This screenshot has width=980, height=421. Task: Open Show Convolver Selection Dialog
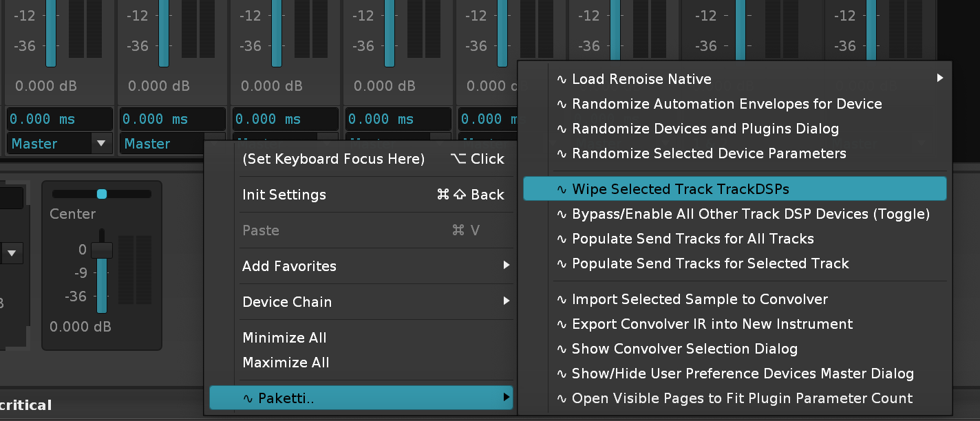click(x=685, y=349)
